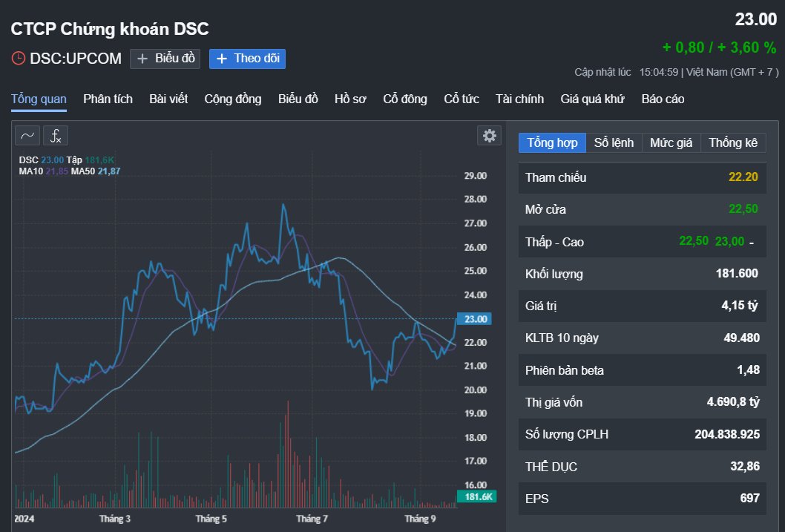Go to Giá quá khứ tab
Screen dimensions: 785x532
click(x=592, y=99)
